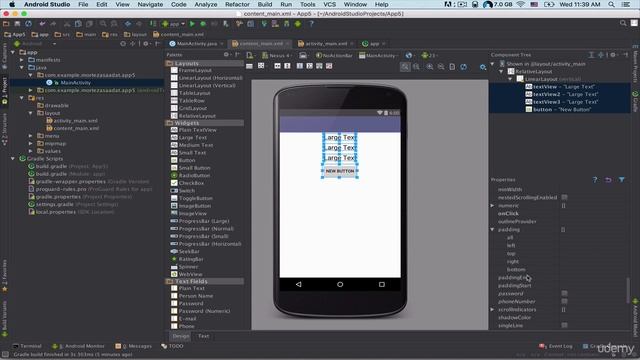Viewport: 640px width, 360px height.
Task: Collapse the padding property group
Action: pyautogui.click(x=492, y=230)
